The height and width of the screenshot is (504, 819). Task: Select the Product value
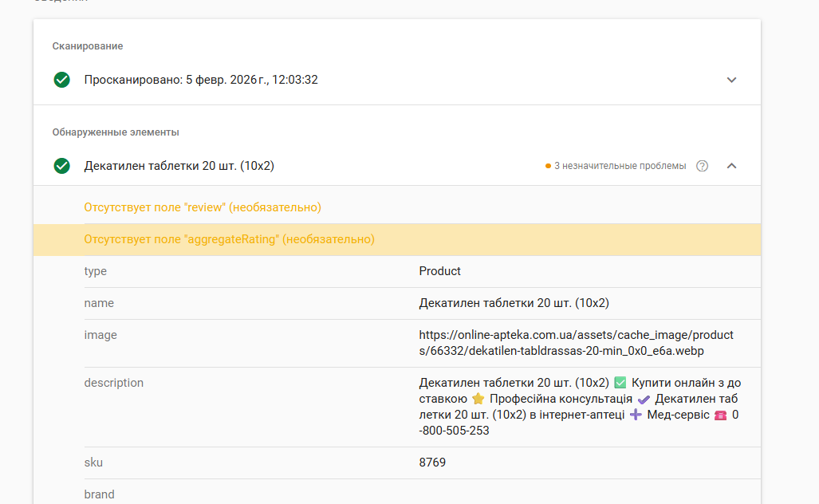pyautogui.click(x=439, y=271)
